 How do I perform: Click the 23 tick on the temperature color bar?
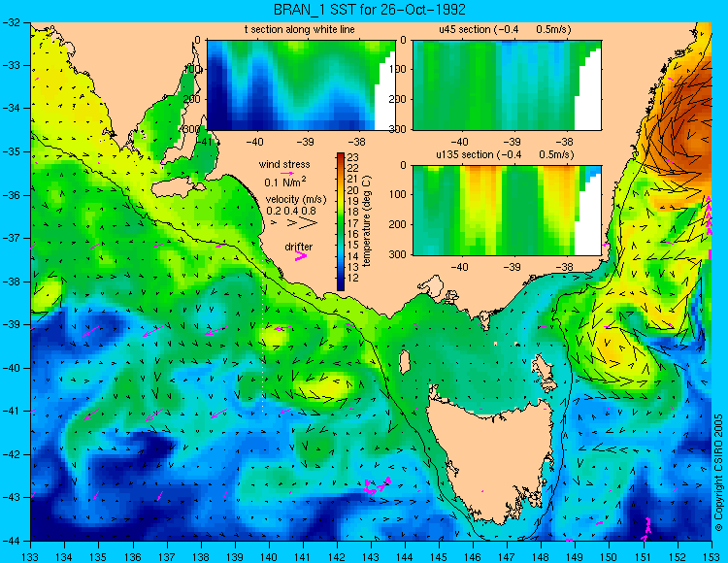(x=353, y=157)
